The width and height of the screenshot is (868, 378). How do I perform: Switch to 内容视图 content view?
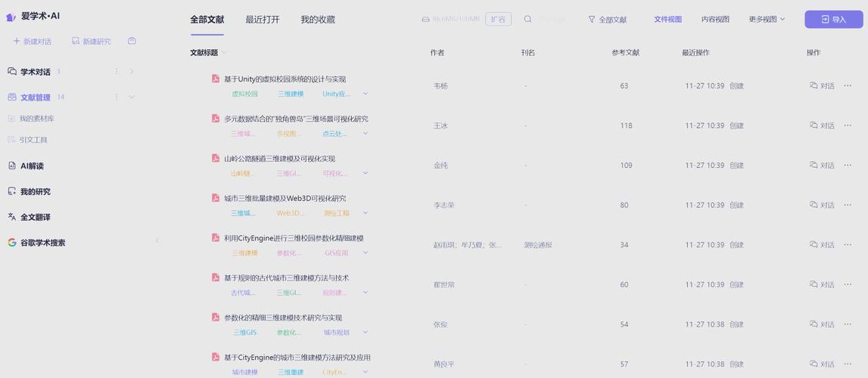[715, 20]
